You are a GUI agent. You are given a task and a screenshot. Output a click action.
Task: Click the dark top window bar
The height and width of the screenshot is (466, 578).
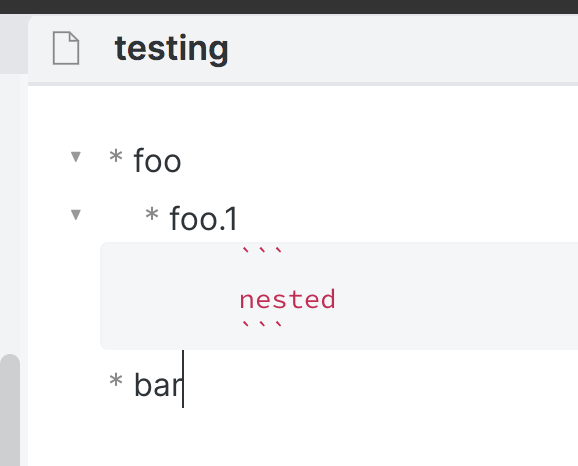click(x=289, y=7)
